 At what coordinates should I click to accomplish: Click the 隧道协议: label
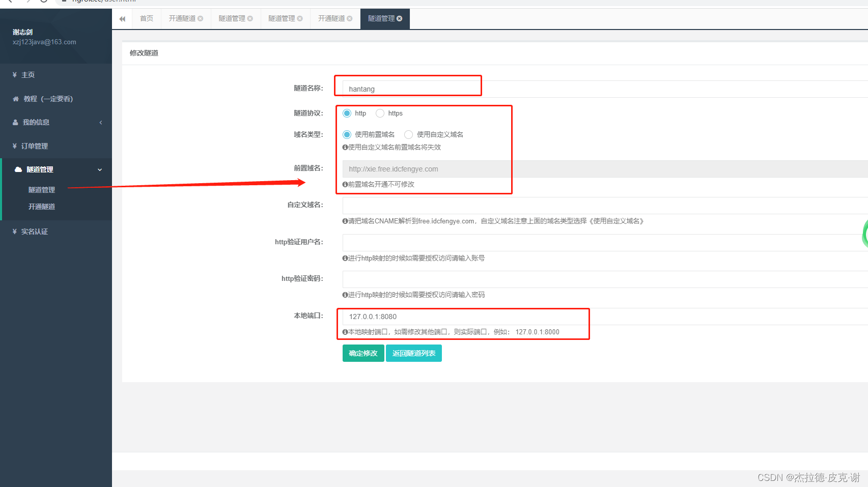click(309, 113)
